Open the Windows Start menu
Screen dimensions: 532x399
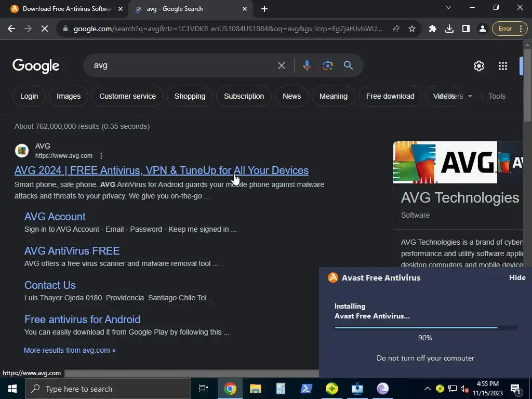click(x=12, y=389)
